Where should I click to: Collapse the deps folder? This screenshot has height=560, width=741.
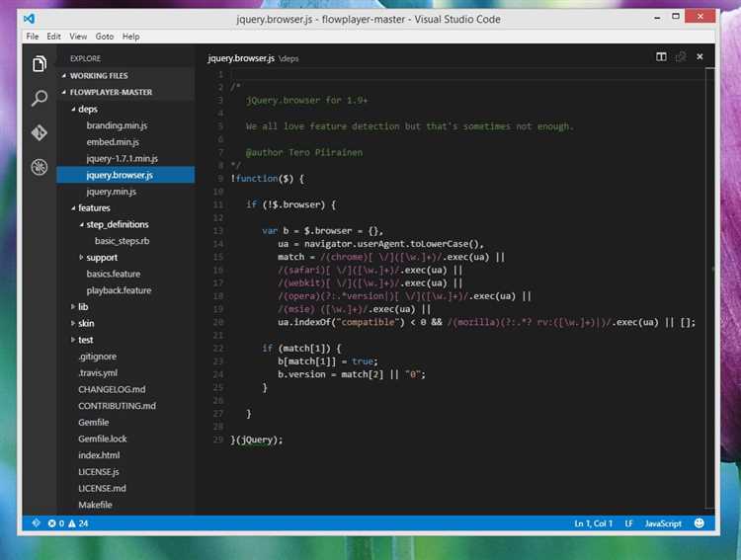[73, 110]
